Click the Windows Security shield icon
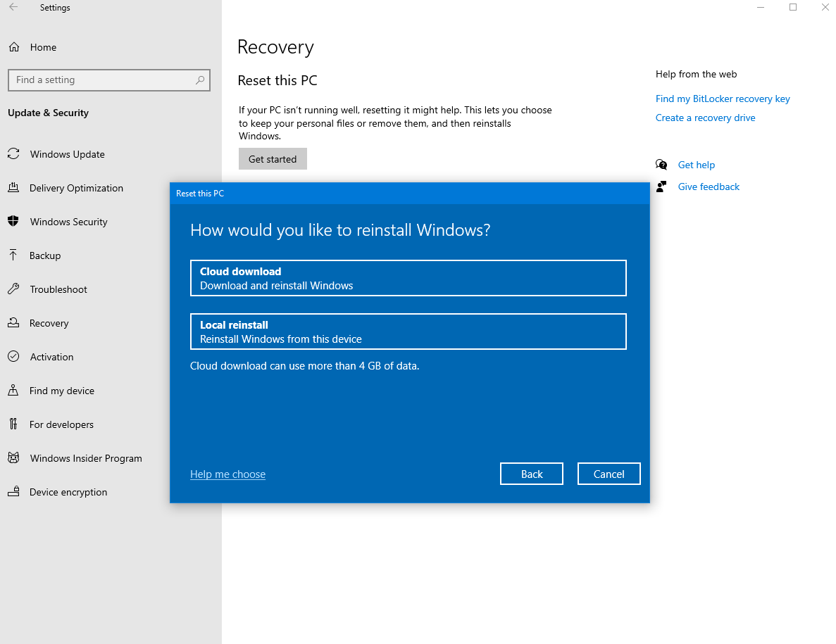The height and width of the screenshot is (644, 836). pyautogui.click(x=13, y=222)
